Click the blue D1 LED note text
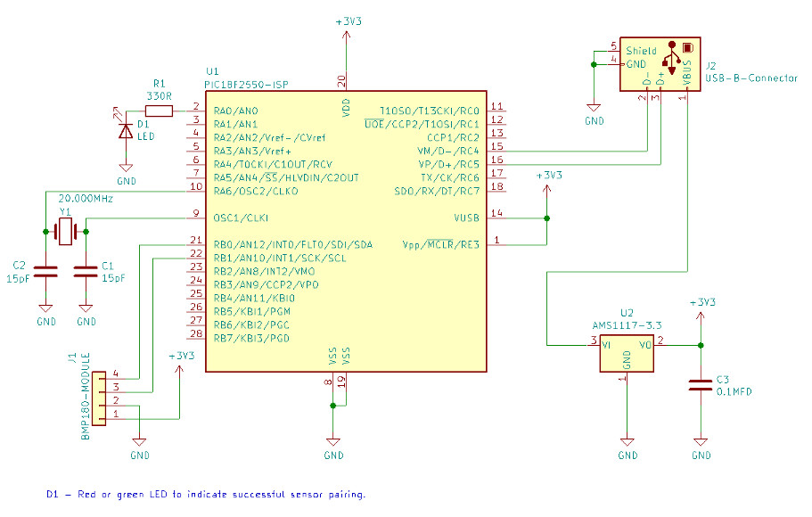The height and width of the screenshot is (517, 812). point(206,494)
